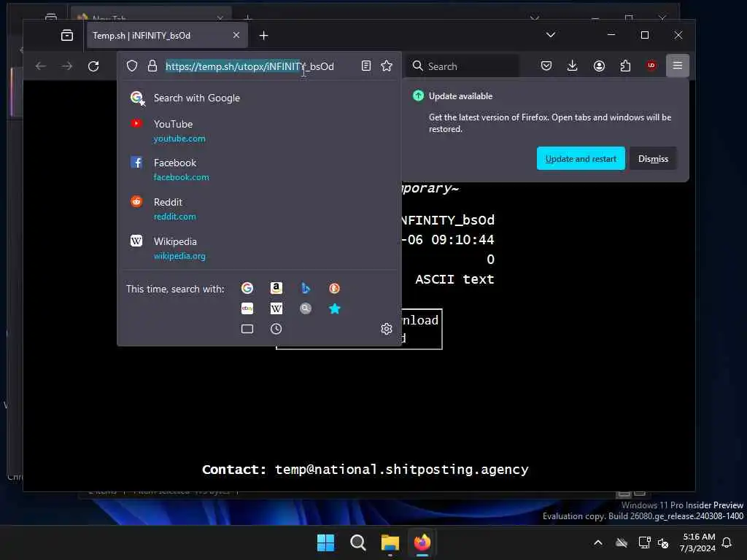Viewport: 747px width, 560px height.
Task: Click the 'ASCII text' file type value
Action: tap(454, 279)
